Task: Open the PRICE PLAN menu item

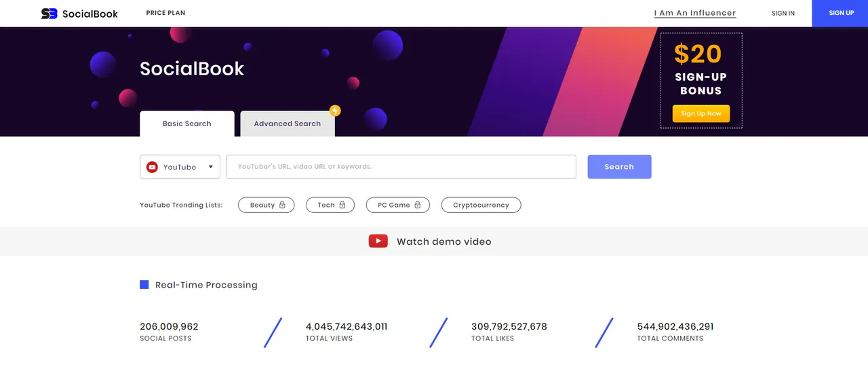Action: [165, 13]
